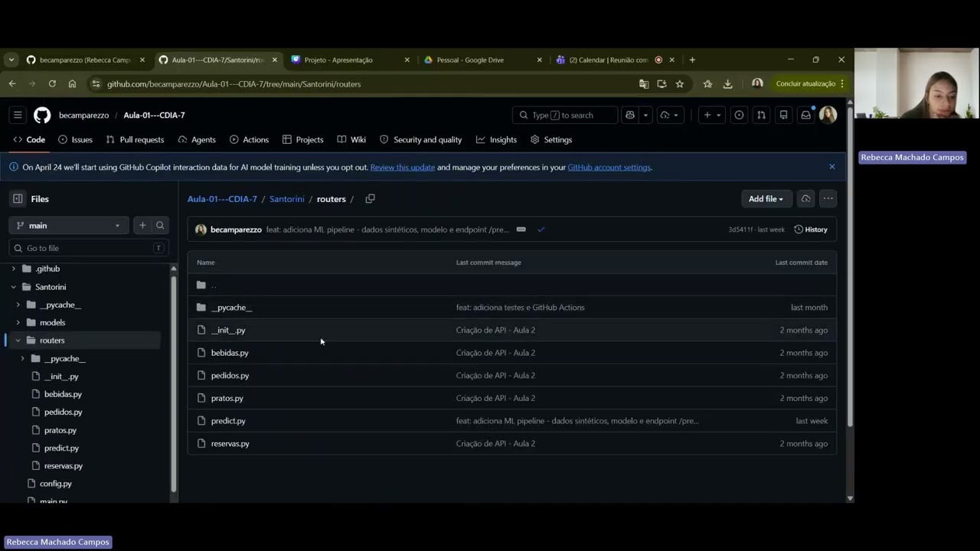Add a new file with plus icon in sidebar
This screenshot has height=551, width=980.
pyautogui.click(x=142, y=225)
